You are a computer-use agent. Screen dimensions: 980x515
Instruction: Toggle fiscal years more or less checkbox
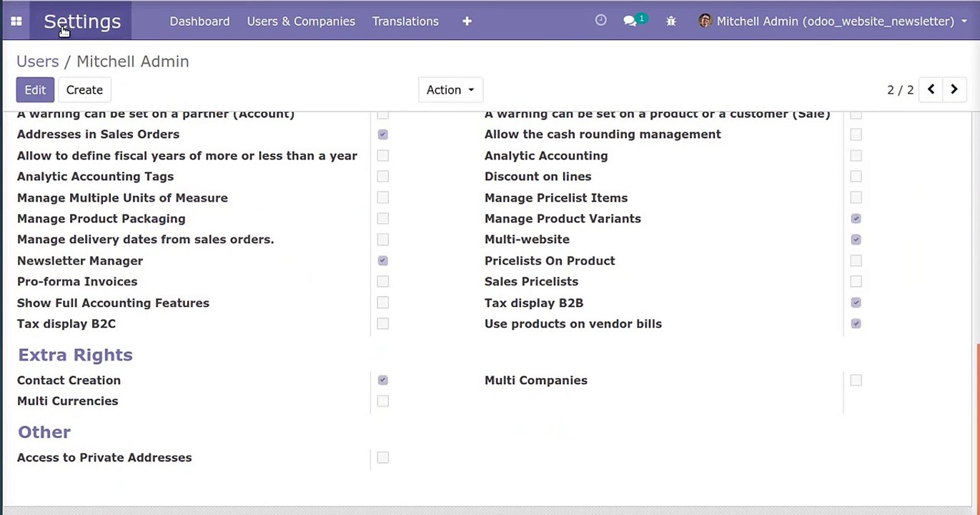click(x=383, y=155)
